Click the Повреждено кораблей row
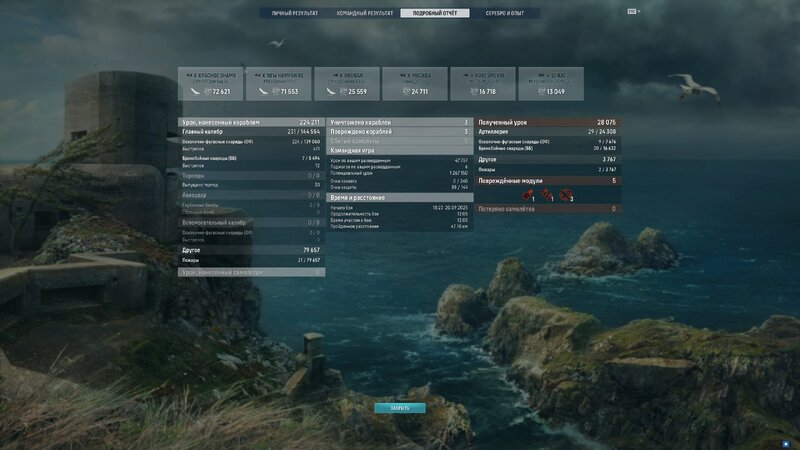 pyautogui.click(x=399, y=132)
